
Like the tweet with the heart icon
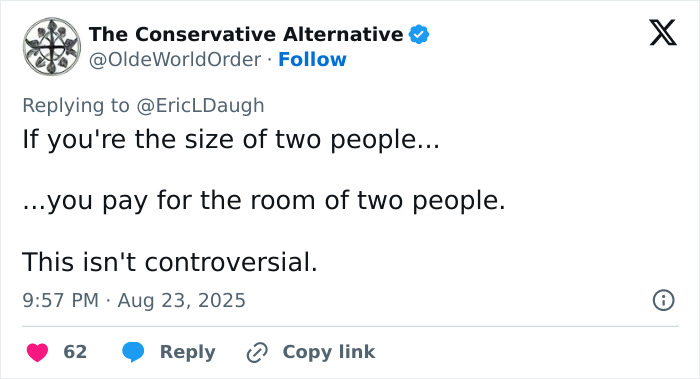coord(38,352)
